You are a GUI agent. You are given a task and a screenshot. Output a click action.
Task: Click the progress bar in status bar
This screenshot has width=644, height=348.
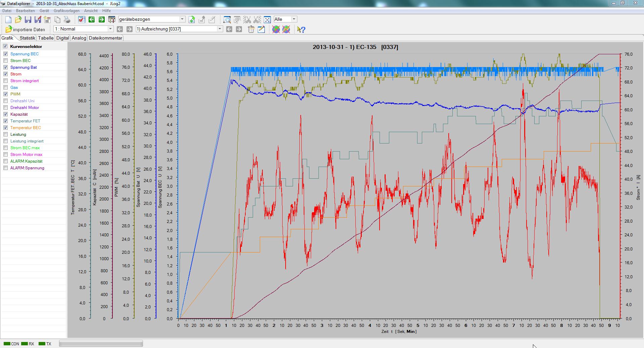(101, 343)
